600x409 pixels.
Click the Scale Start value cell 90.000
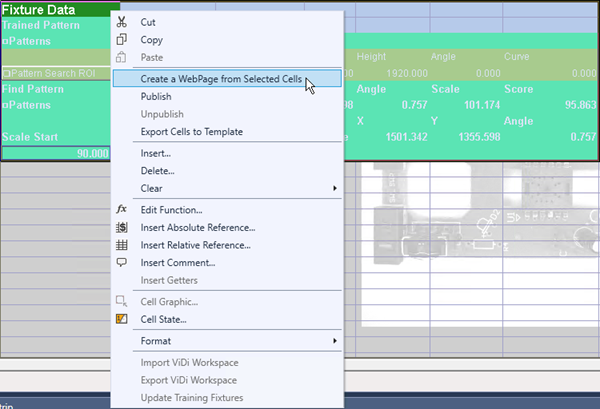pyautogui.click(x=55, y=153)
